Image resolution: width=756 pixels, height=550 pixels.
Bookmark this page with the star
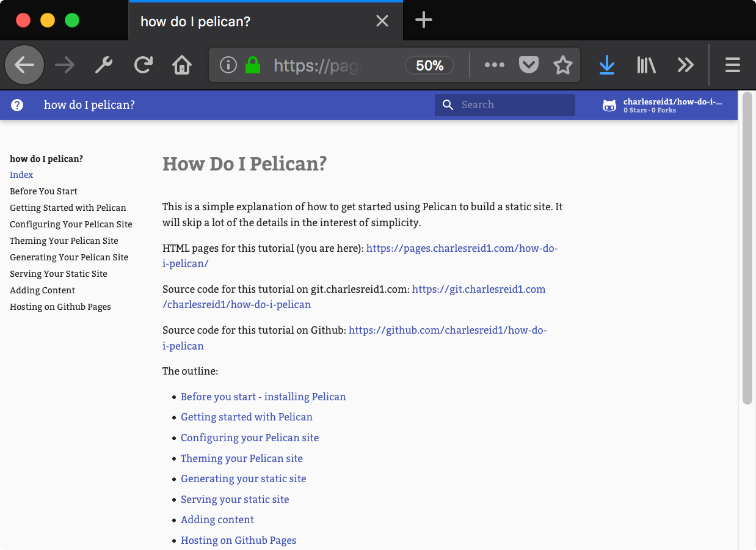click(563, 65)
